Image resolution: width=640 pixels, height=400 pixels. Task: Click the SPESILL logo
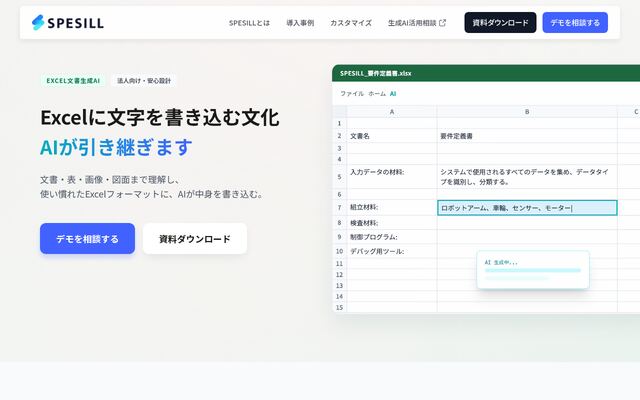coord(68,22)
